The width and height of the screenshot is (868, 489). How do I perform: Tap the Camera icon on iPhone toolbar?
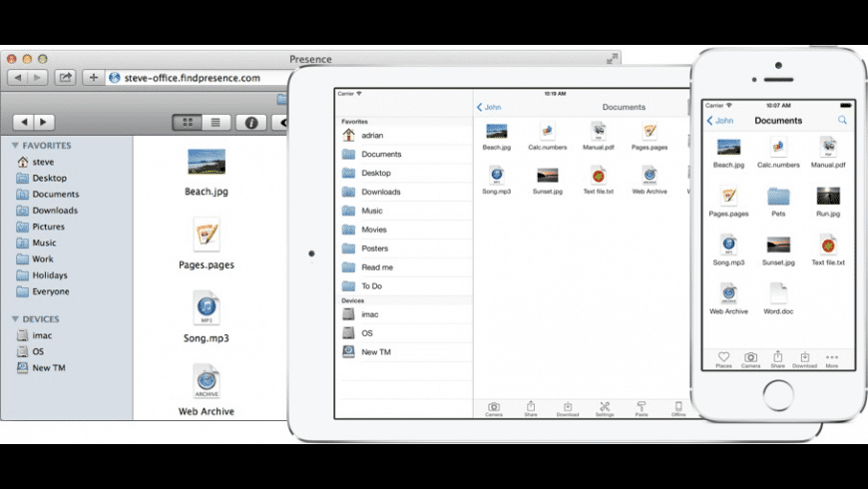click(x=750, y=359)
